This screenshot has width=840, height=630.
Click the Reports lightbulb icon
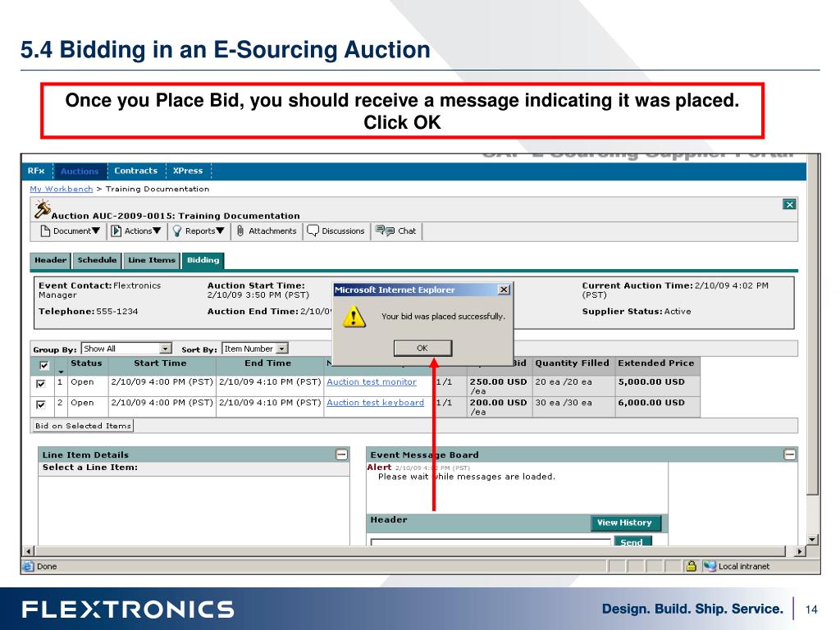pyautogui.click(x=177, y=231)
